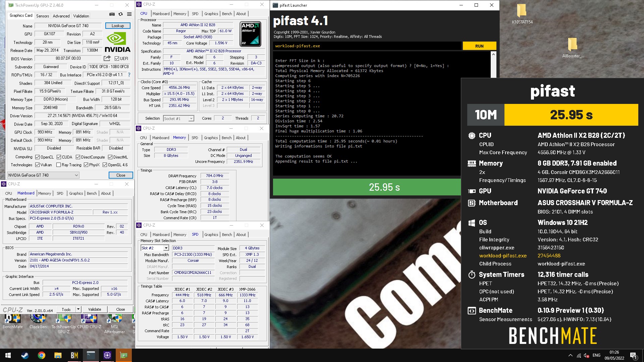644x362 pixels.
Task: Switch to the Advanced tab in GPU-Z
Action: (61, 16)
